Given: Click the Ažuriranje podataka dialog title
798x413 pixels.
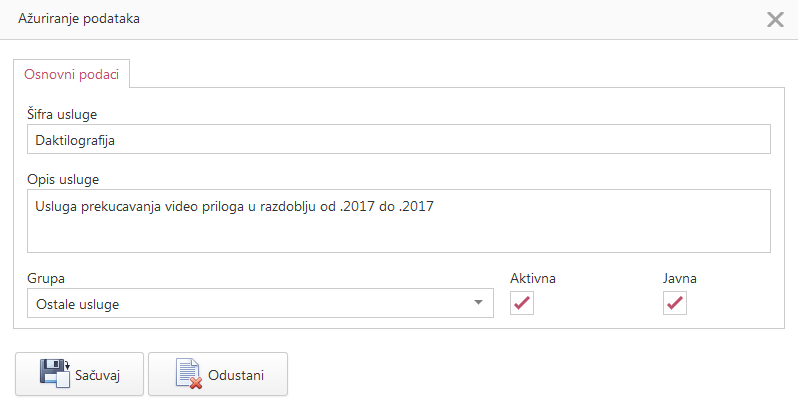Looking at the screenshot, I should pos(79,19).
